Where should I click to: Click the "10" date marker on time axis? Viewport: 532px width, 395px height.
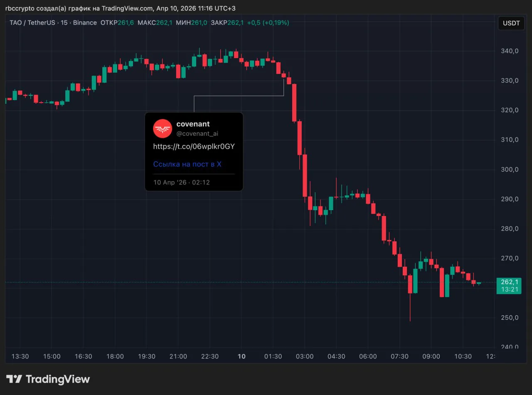241,356
